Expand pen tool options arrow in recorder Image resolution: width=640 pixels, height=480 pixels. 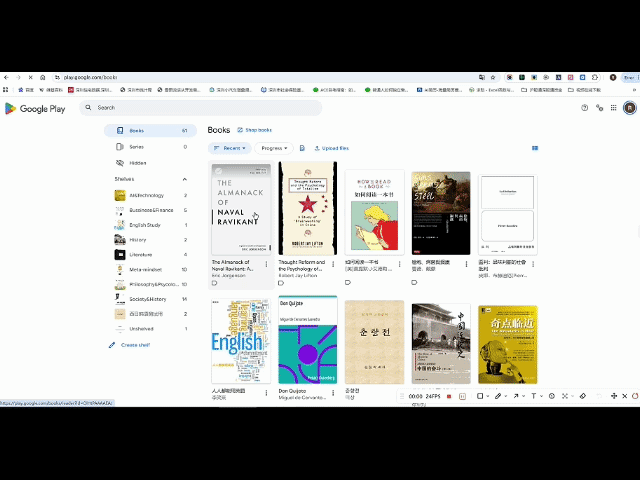pos(506,396)
